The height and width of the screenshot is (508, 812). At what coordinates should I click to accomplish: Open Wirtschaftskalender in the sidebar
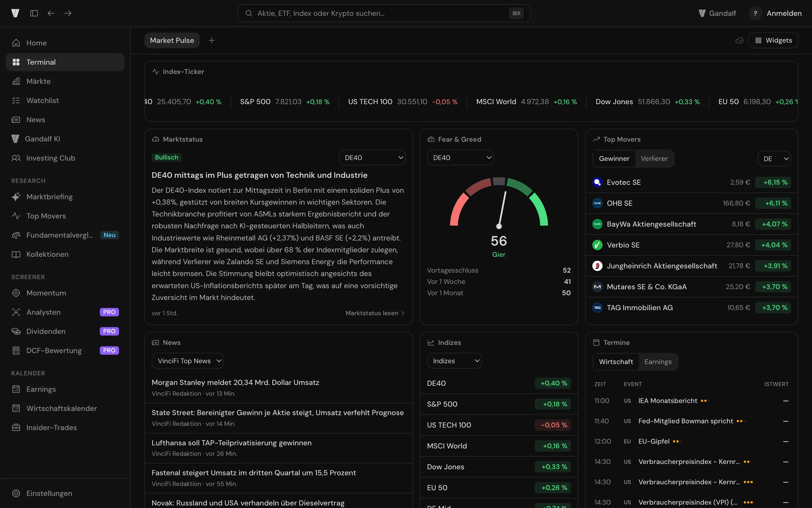(x=65, y=408)
